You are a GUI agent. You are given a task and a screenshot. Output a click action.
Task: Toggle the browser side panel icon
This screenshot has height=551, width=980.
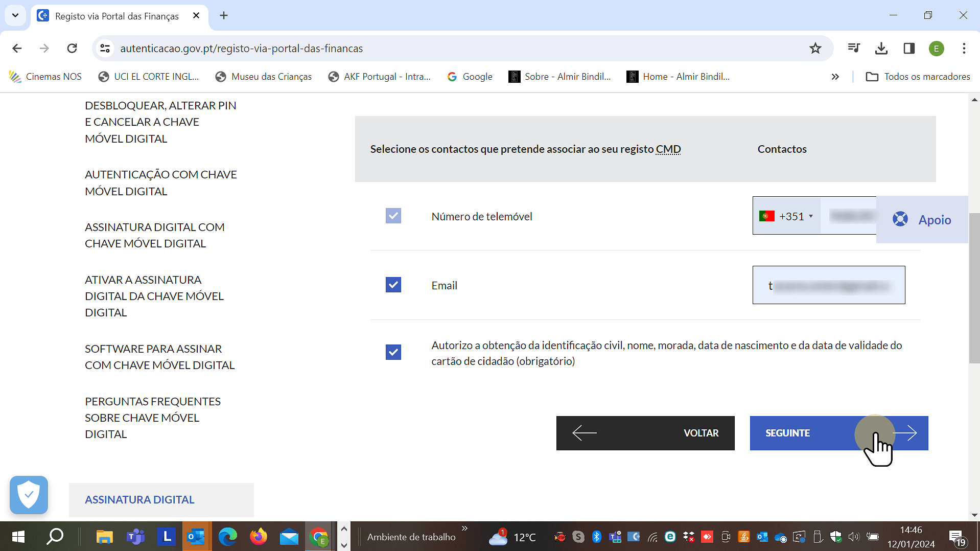click(x=909, y=48)
